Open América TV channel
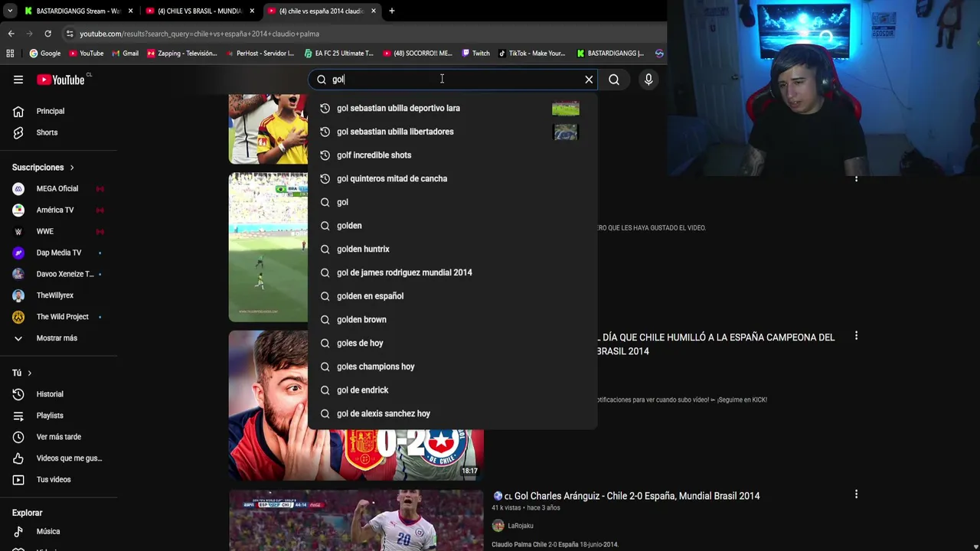Image resolution: width=980 pixels, height=551 pixels. [x=58, y=210]
